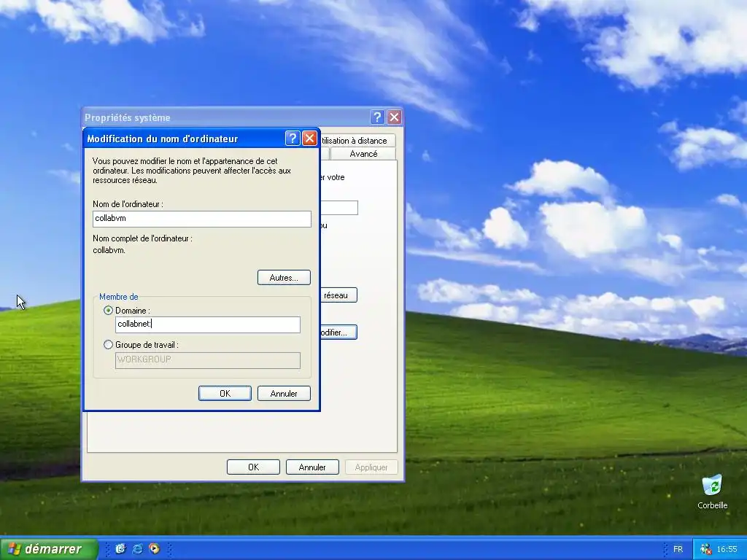Show the desktop via quick launch icon

pyautogui.click(x=120, y=549)
